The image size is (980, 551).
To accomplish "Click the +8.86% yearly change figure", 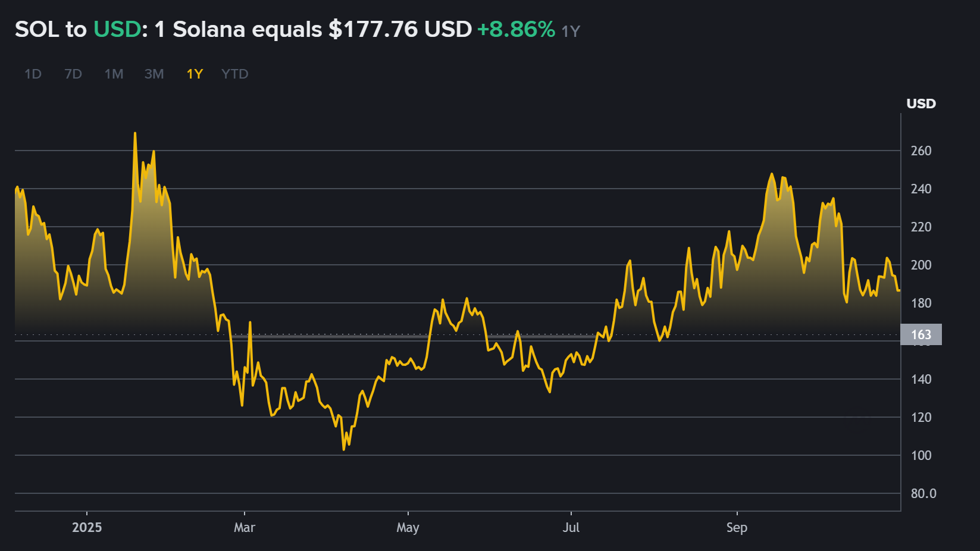I will (516, 29).
